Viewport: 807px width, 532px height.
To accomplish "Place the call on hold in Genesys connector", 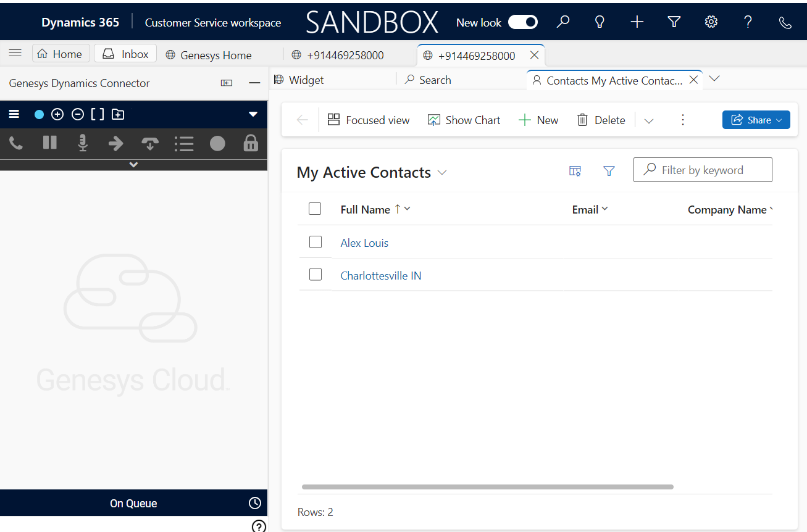I will 49,143.
